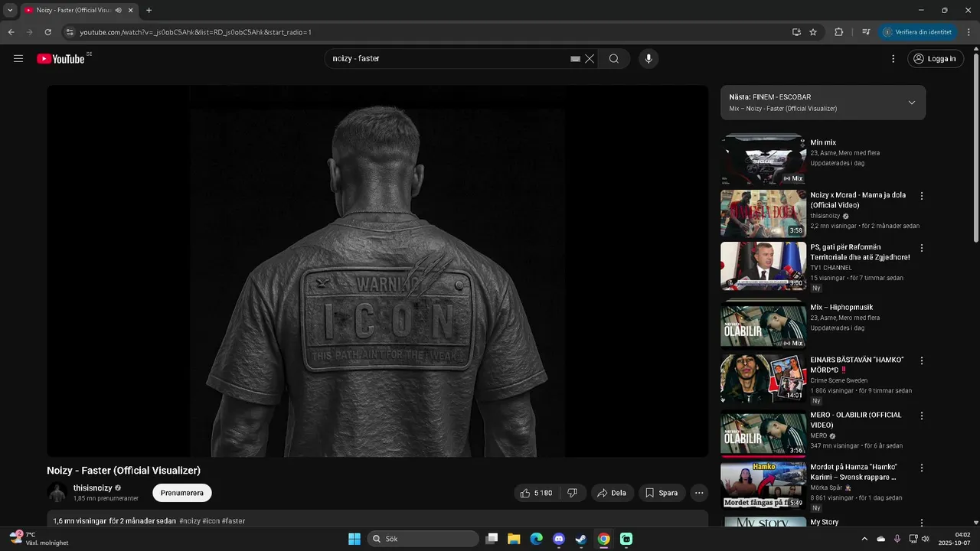
Task: Open MERO - OLABILIR (OFFICIAL VIDEO) title
Action: point(856,419)
